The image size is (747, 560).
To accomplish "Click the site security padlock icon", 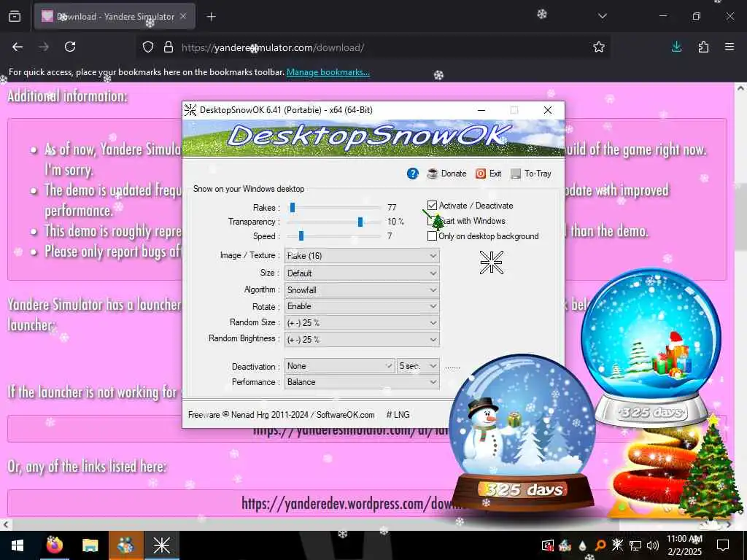I will 169,47.
